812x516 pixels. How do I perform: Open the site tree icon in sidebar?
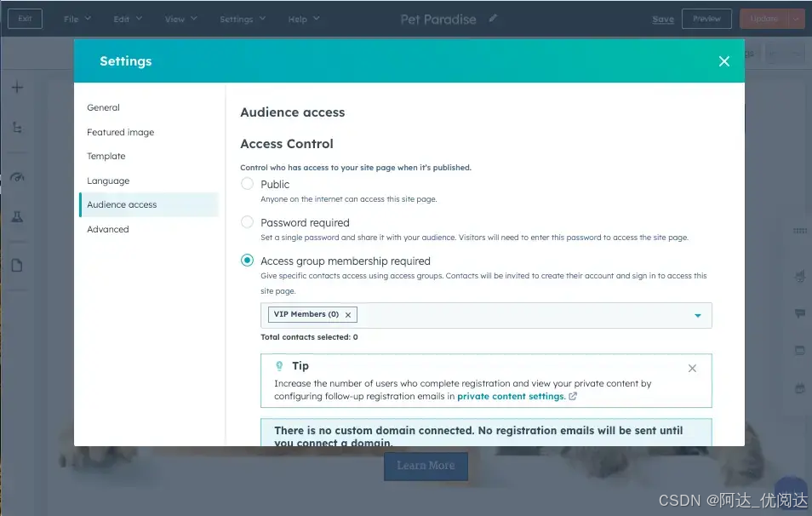click(17, 127)
